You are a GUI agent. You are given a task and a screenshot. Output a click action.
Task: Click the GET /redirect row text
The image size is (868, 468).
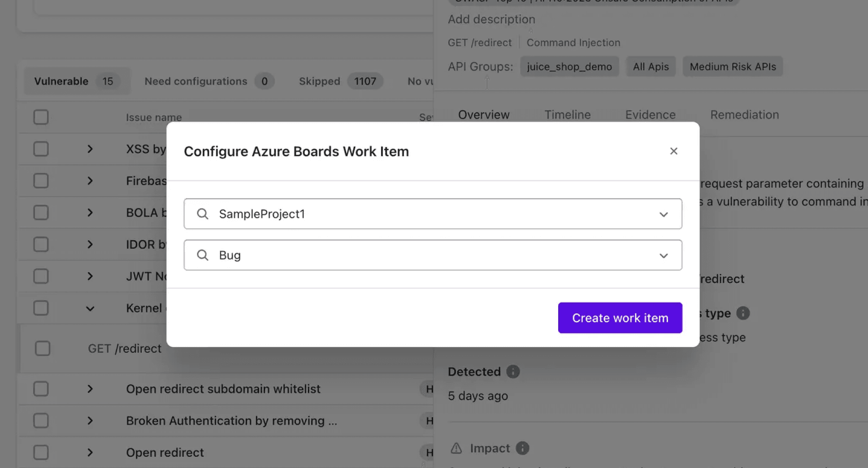(125, 348)
